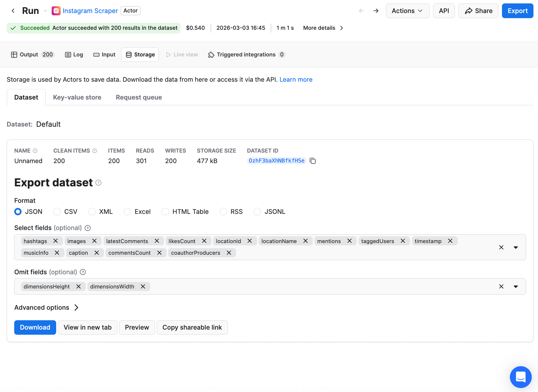The width and height of the screenshot is (538, 392).
Task: Remove the locationId field chip
Action: click(x=250, y=241)
